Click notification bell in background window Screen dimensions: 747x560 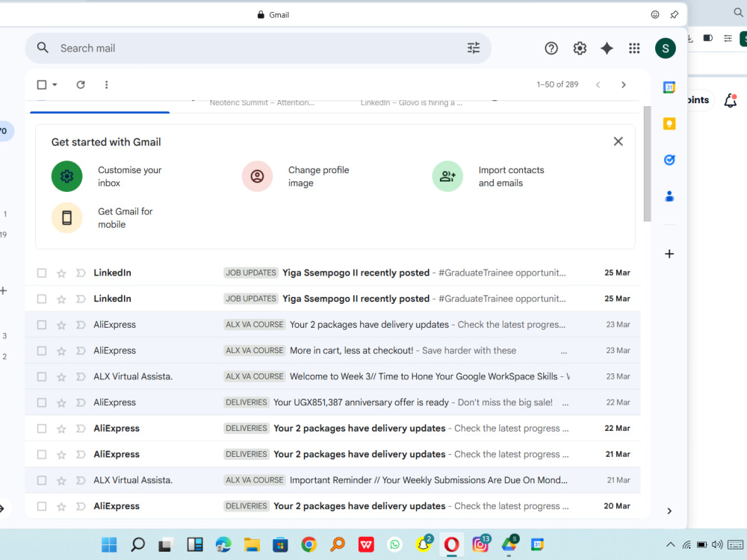(731, 101)
